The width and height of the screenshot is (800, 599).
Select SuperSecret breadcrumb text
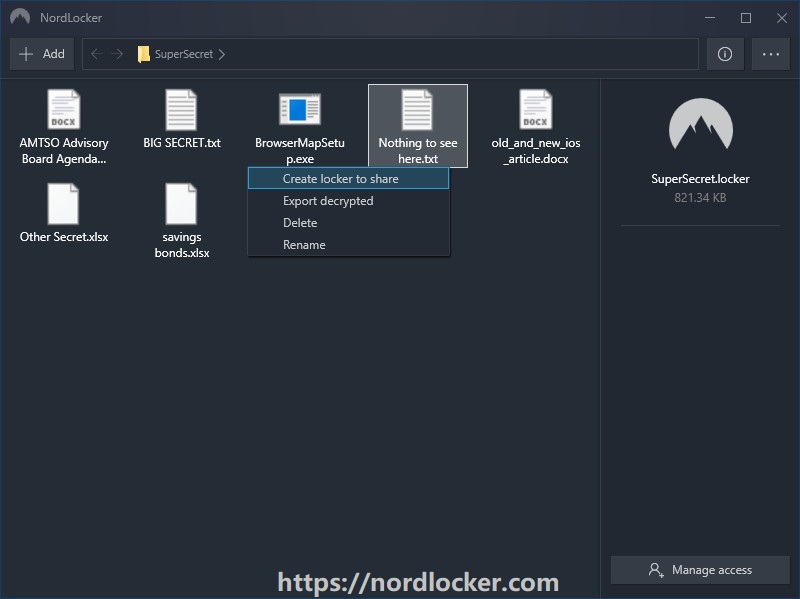pos(184,54)
